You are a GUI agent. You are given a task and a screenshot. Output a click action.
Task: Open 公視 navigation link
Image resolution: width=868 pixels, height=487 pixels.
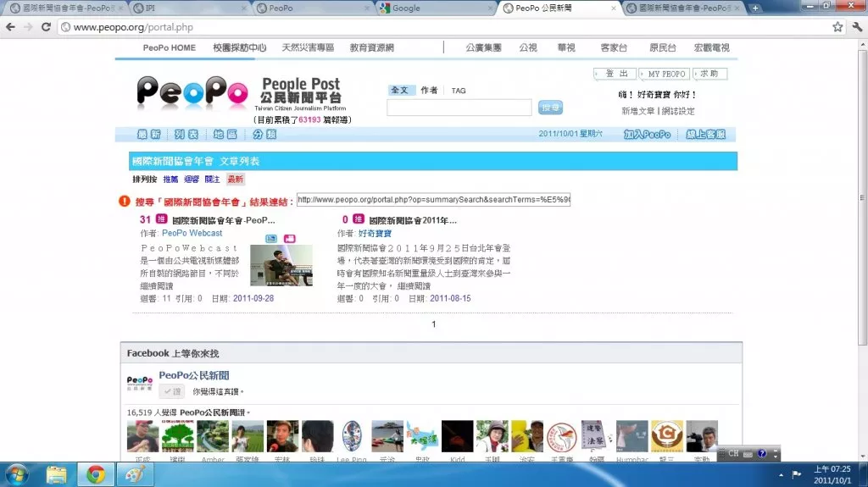[528, 47]
